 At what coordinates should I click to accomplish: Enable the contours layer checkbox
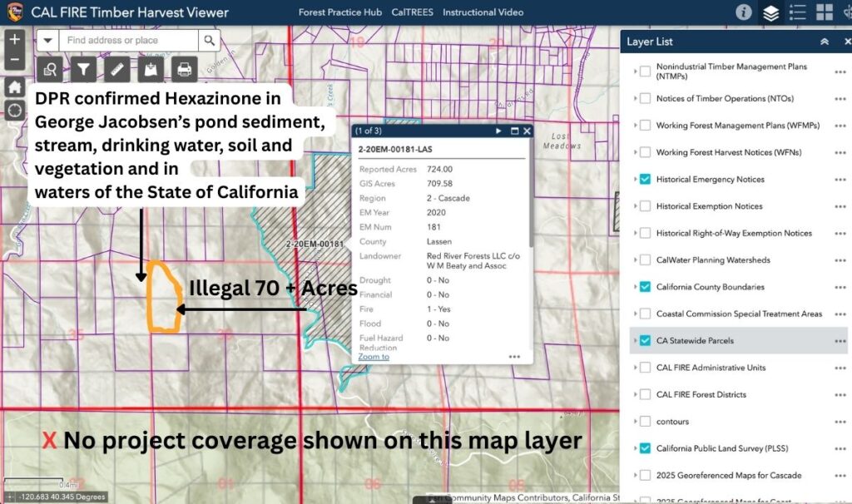click(x=645, y=422)
